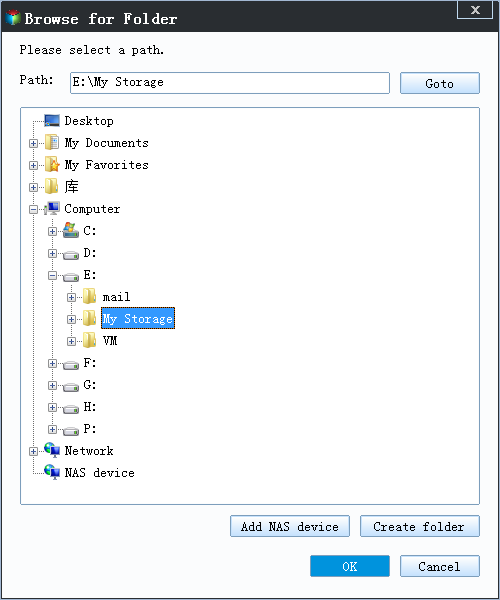
Task: Click the NAS device icon
Action: [x=52, y=472]
